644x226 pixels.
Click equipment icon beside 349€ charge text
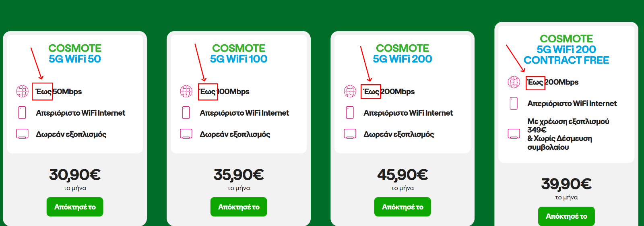(514, 134)
